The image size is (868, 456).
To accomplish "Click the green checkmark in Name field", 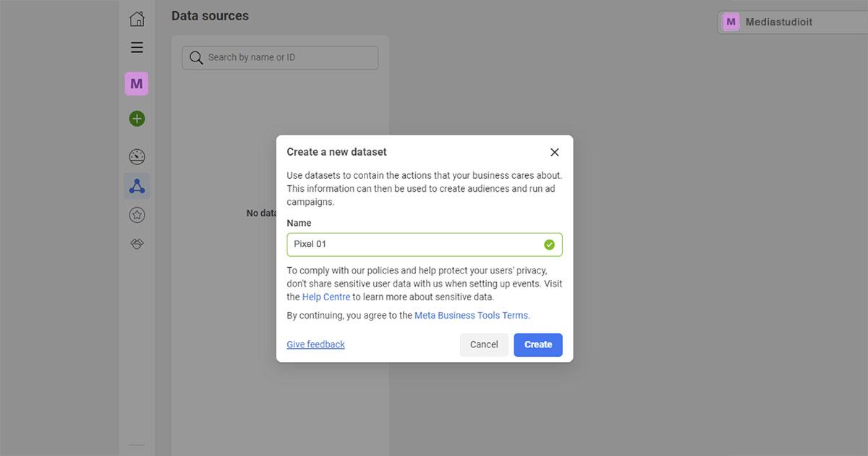I will [549, 245].
